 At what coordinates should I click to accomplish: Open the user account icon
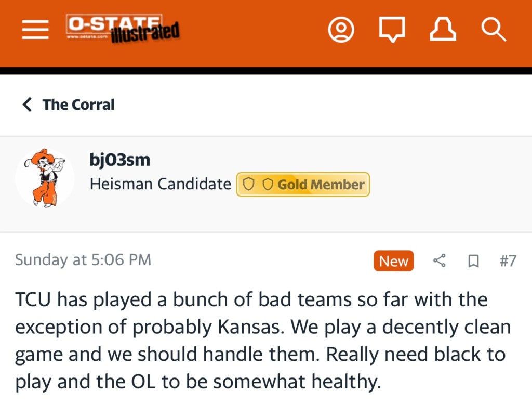[x=341, y=30]
